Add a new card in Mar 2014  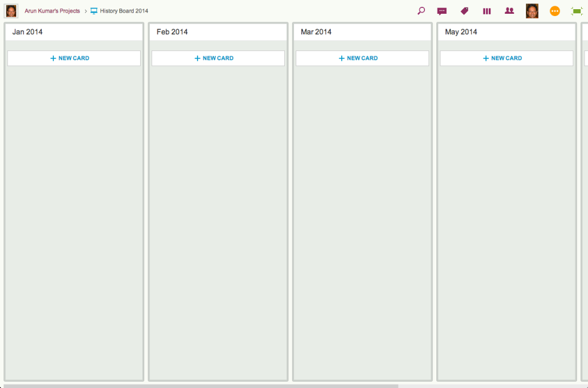pyautogui.click(x=362, y=58)
